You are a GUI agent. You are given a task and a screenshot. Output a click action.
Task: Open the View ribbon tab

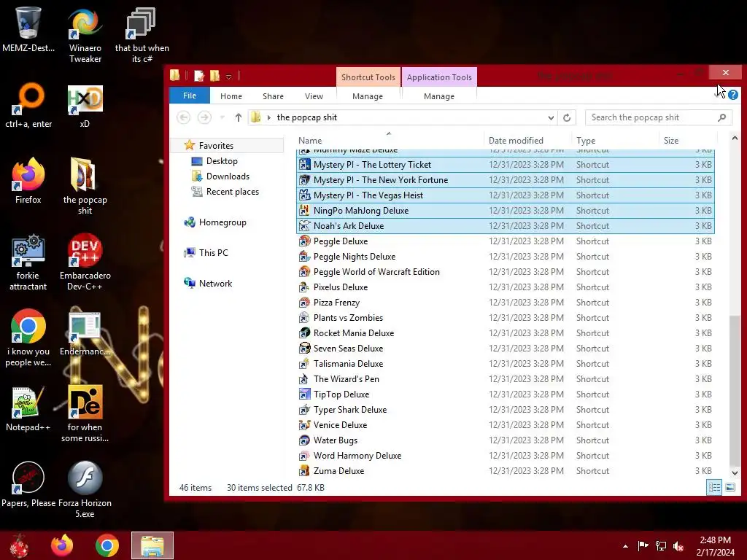(314, 96)
